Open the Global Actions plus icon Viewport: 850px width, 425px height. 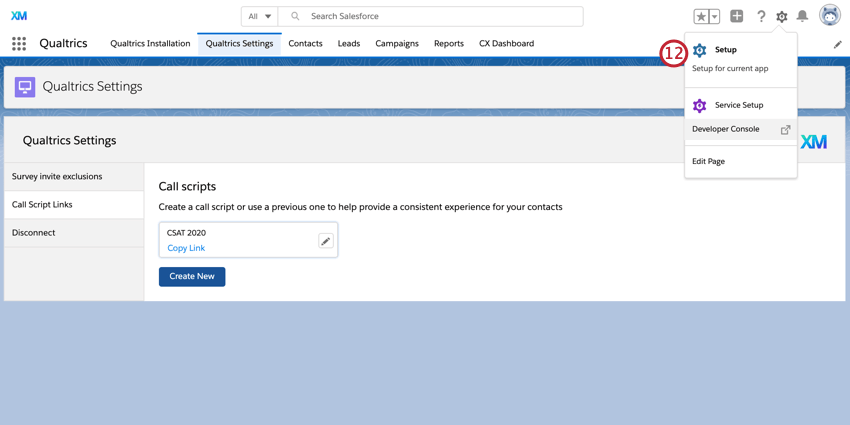pyautogui.click(x=737, y=16)
